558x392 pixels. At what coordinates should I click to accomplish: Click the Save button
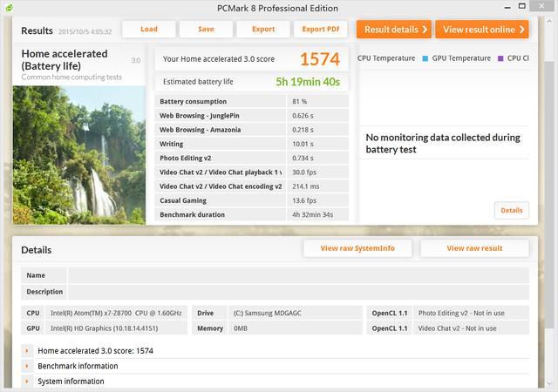click(x=206, y=29)
